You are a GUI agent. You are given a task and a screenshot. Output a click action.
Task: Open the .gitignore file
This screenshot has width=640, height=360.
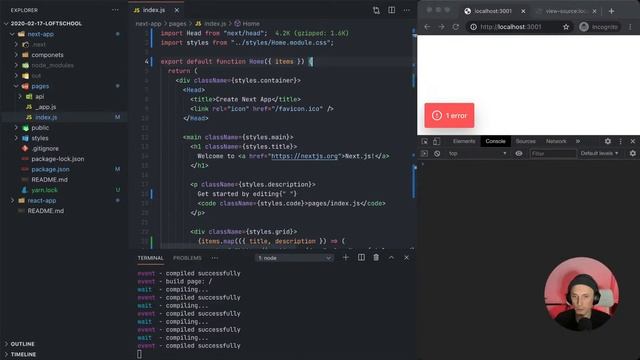tap(45, 149)
